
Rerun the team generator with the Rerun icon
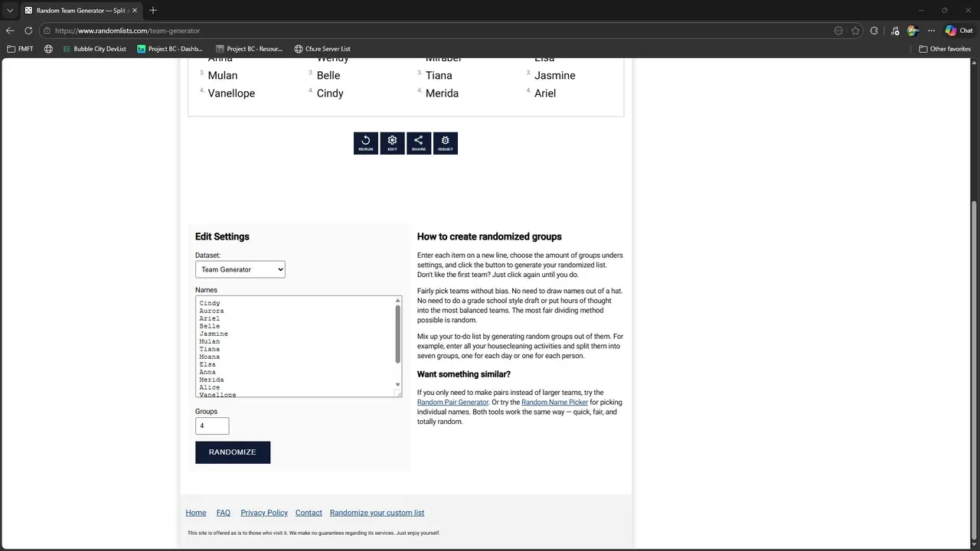point(366,143)
